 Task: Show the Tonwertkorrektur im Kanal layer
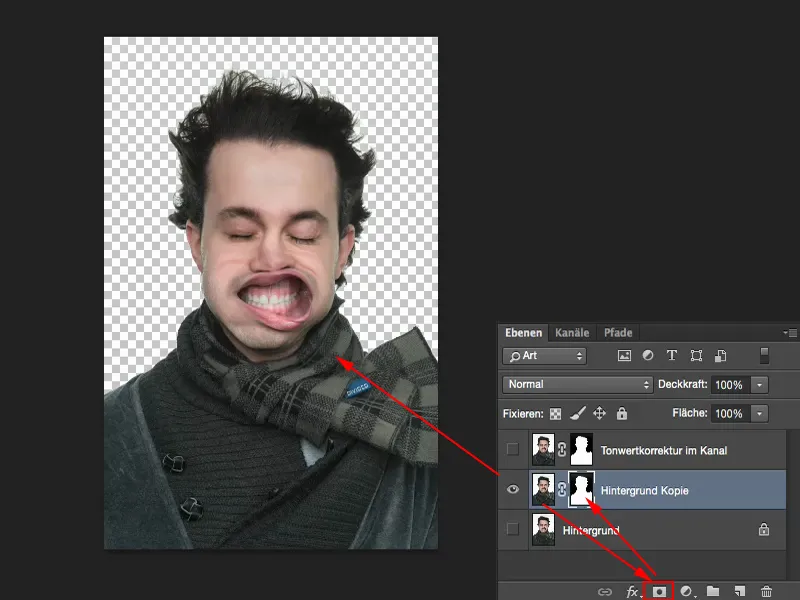(x=513, y=449)
